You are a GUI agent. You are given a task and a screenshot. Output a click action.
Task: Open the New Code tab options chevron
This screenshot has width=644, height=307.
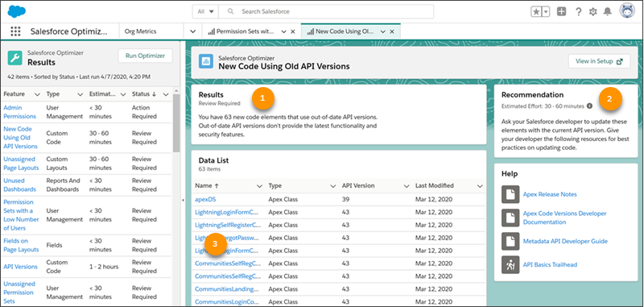tap(383, 31)
